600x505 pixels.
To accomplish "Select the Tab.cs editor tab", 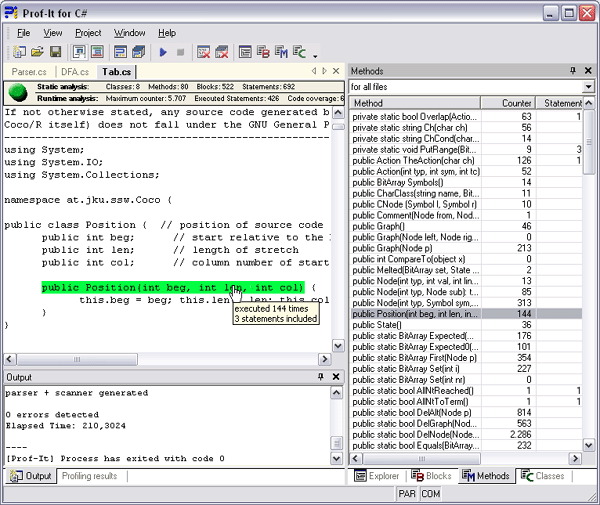I will pos(116,72).
